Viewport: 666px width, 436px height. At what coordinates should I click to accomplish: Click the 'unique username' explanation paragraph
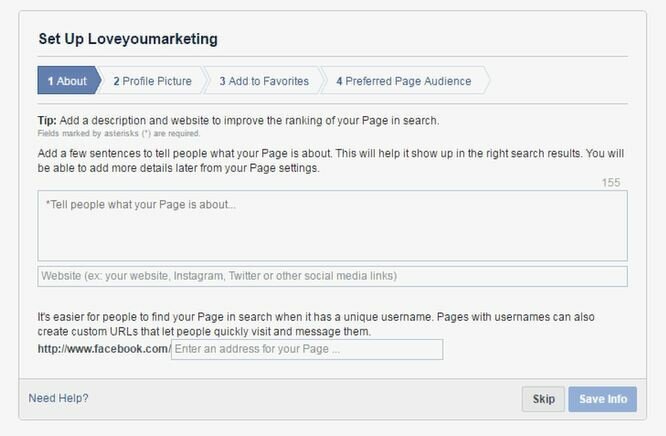[316, 324]
